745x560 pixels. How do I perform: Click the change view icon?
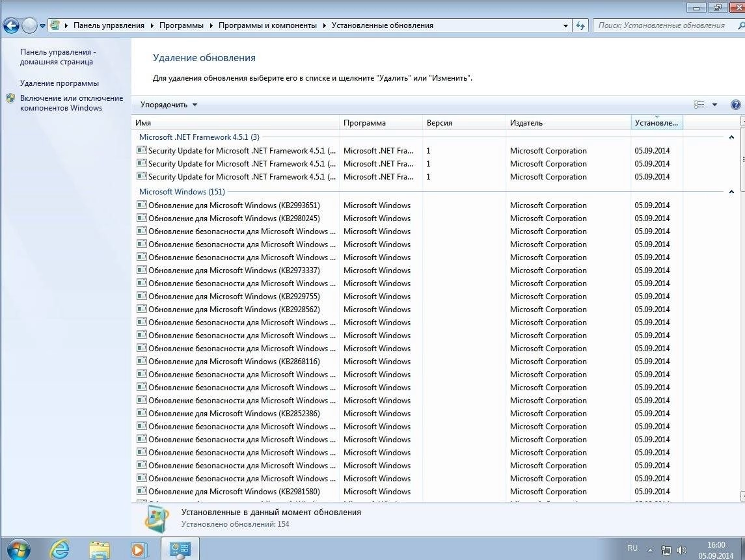[x=699, y=105]
